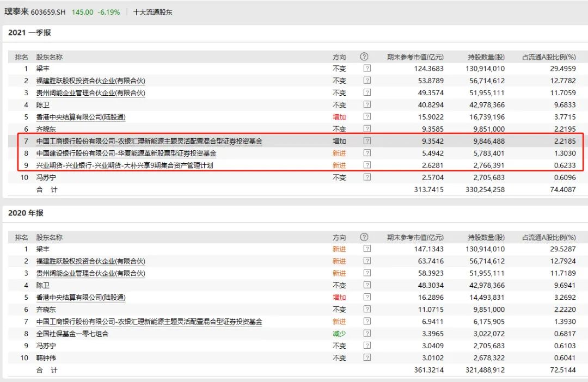The height and width of the screenshot is (382, 588).
Task: Open 农银汇理新能源 fund link in 2021 table
Action: pyautogui.click(x=149, y=141)
